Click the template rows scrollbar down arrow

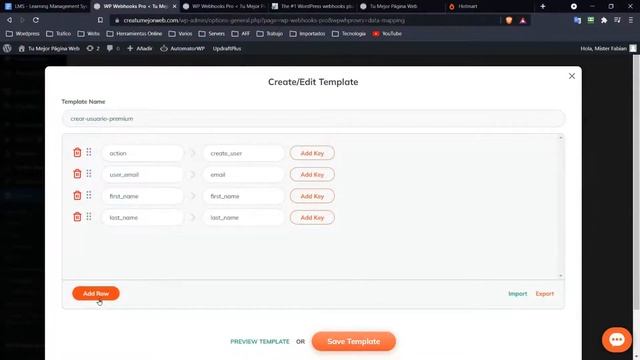pos(560,276)
